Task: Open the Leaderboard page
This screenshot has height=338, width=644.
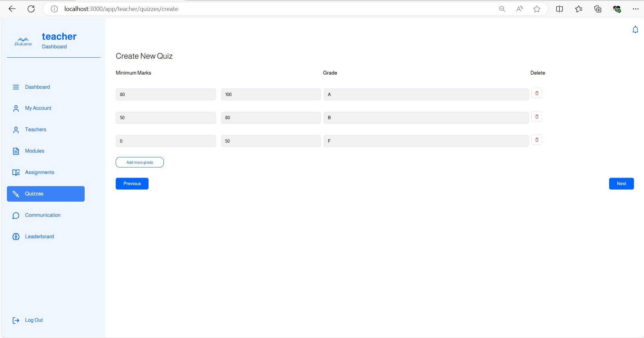Action: tap(39, 236)
